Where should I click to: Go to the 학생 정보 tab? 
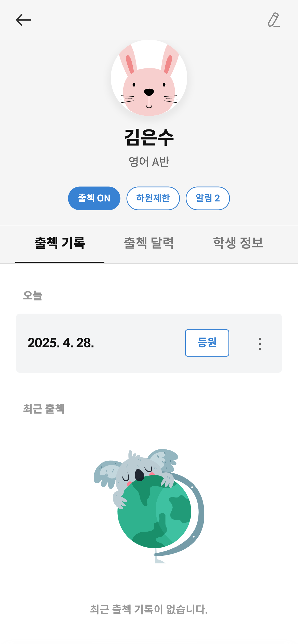[x=238, y=243]
